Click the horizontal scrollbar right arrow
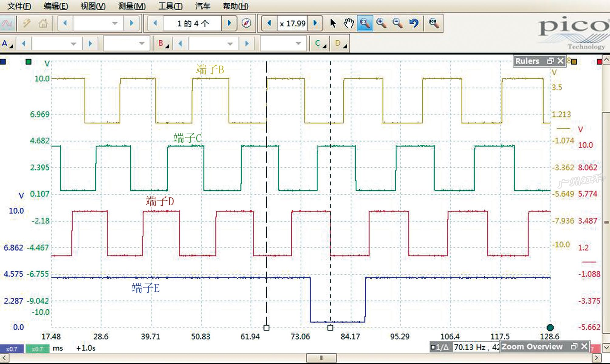The width and height of the screenshot is (610, 364). point(596,358)
